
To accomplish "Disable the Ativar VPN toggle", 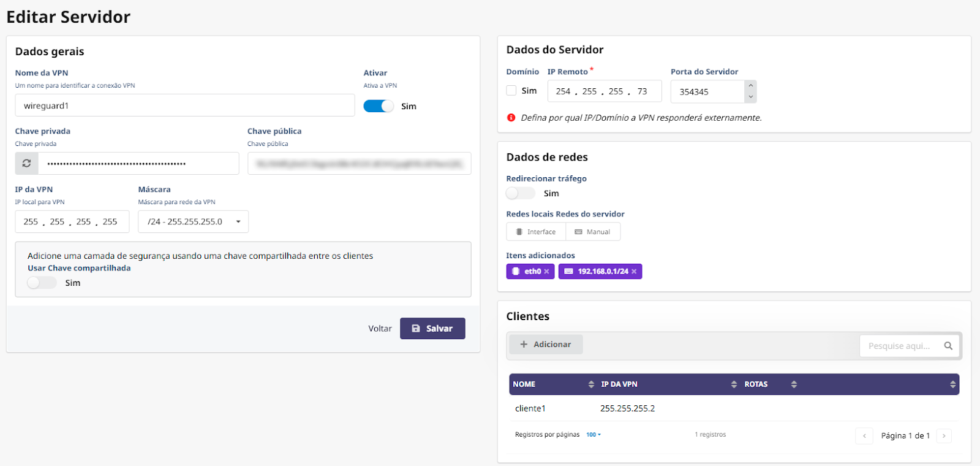I will click(379, 106).
